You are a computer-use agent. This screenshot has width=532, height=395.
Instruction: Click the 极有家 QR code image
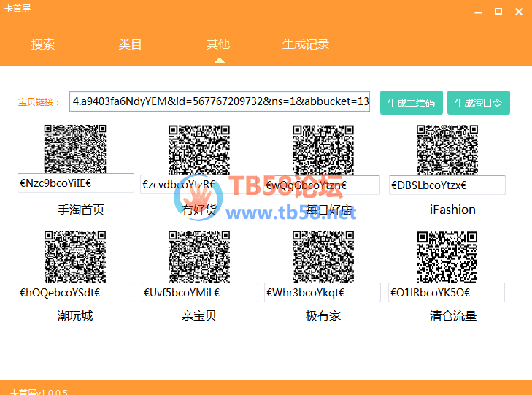click(x=323, y=256)
